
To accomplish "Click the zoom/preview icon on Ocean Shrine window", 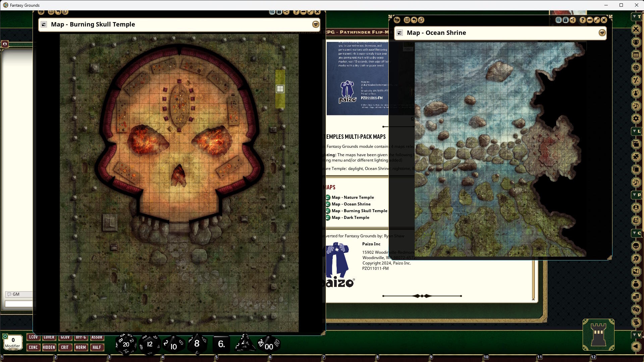I will click(558, 20).
